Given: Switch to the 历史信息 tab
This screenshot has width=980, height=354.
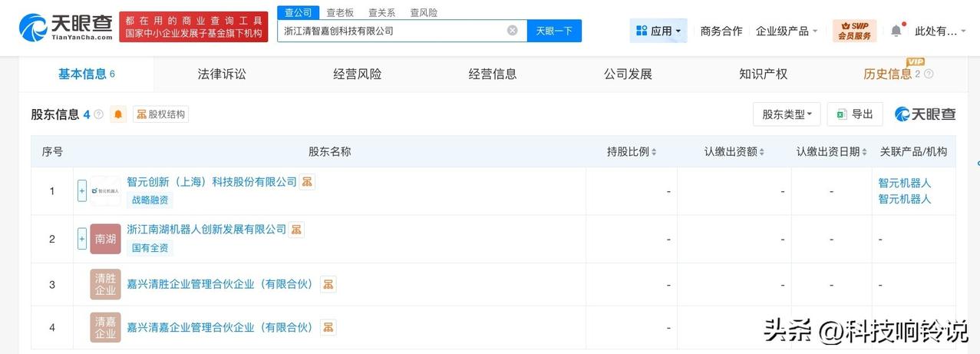Looking at the screenshot, I should point(888,74).
